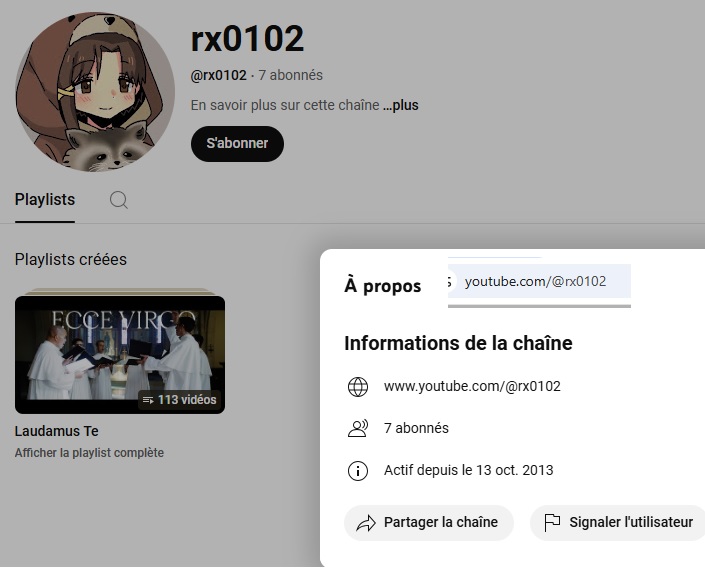Click the info circle icon
705x568 pixels.
coord(358,471)
